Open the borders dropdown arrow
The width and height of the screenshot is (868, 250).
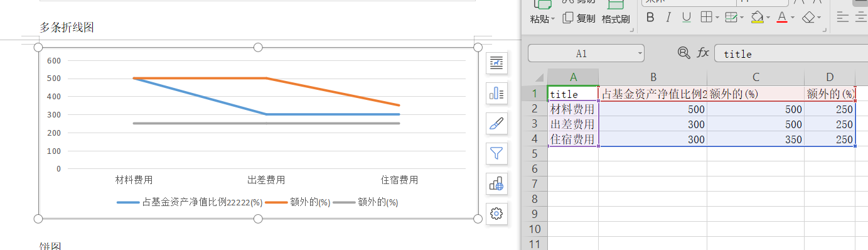click(717, 18)
